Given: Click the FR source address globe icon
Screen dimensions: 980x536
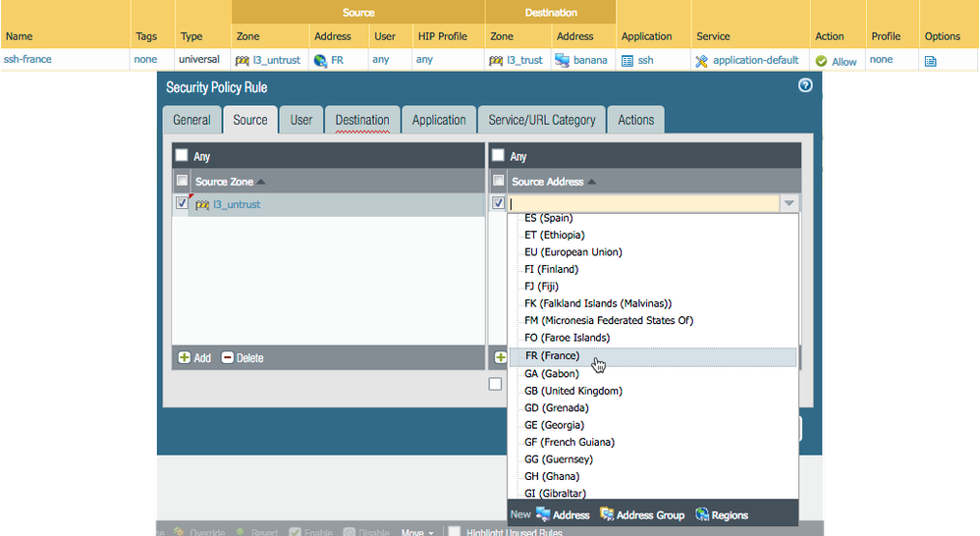Looking at the screenshot, I should (x=320, y=61).
